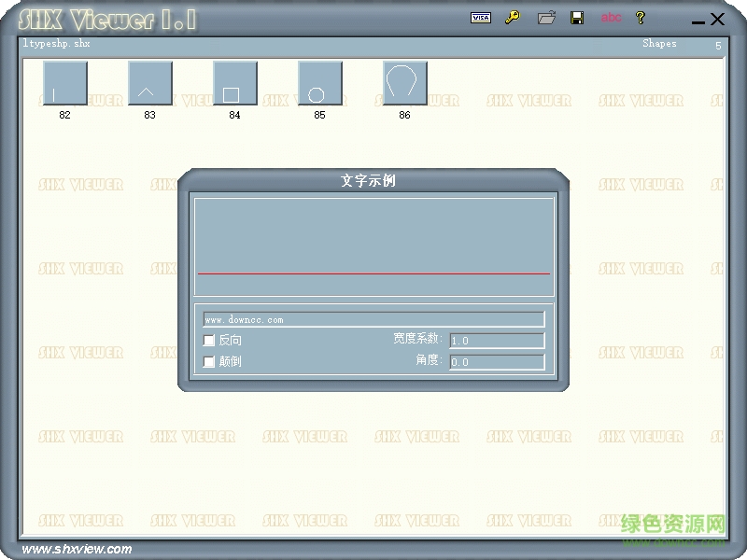
Task: Click the VISA purchase icon
Action: pos(481,18)
